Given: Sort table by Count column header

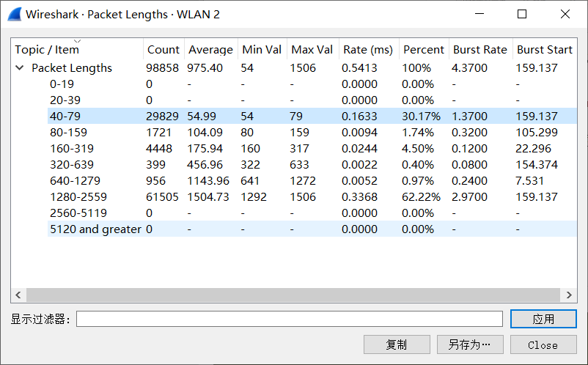Looking at the screenshot, I should [x=163, y=50].
